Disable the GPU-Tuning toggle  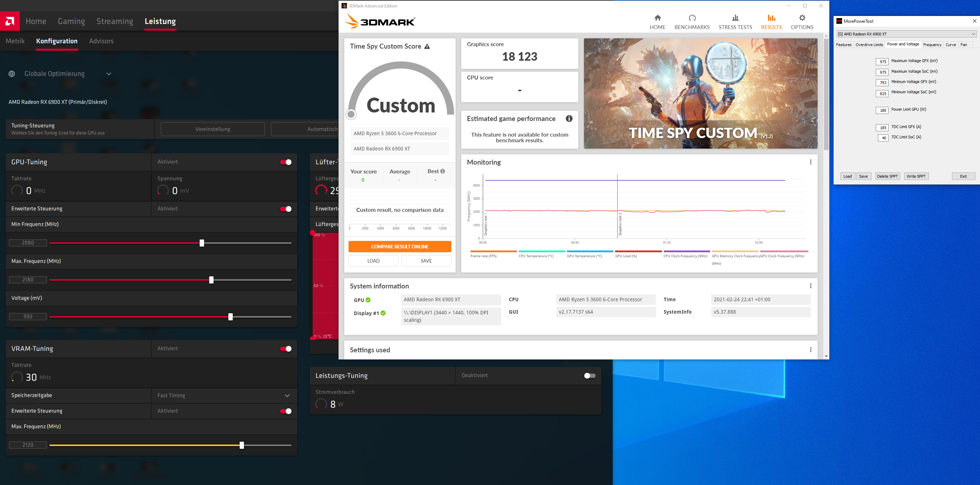tap(286, 162)
